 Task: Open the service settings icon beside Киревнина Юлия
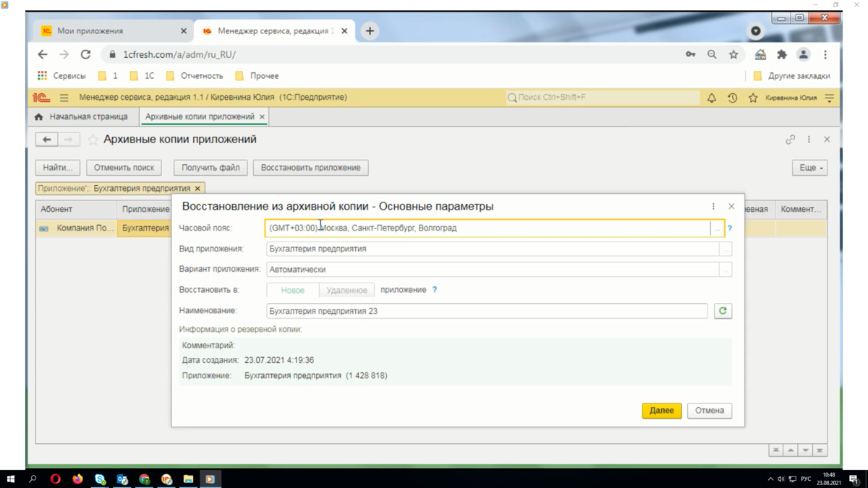tap(830, 98)
